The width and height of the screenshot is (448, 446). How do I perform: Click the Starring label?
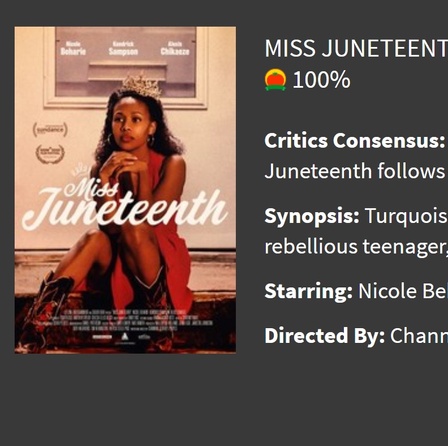tap(308, 291)
